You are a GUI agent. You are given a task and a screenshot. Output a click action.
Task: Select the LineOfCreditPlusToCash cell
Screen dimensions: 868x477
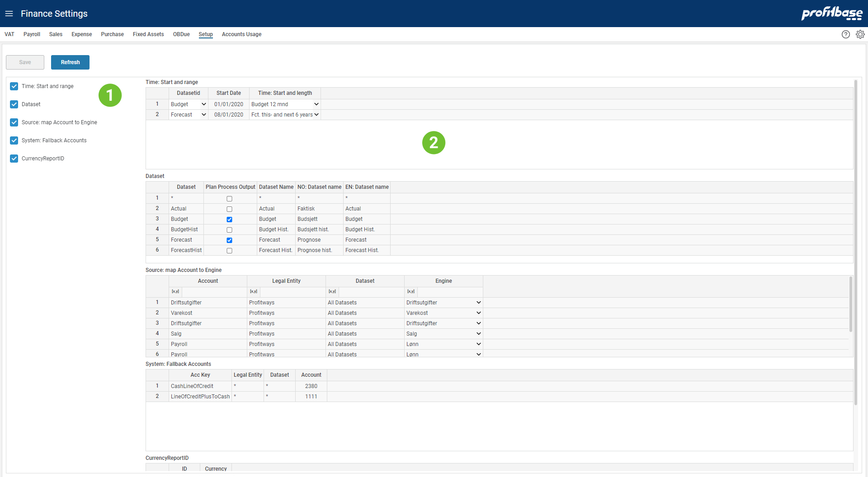coord(200,397)
